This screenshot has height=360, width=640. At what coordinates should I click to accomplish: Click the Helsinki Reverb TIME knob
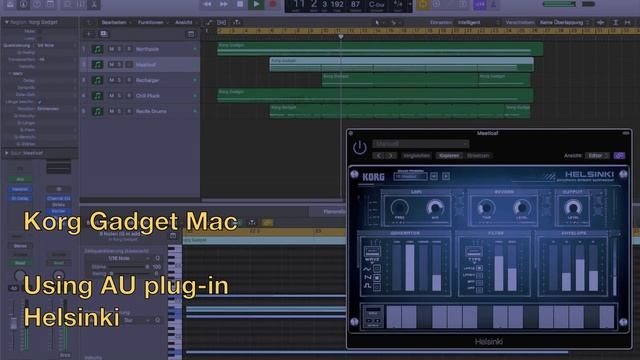486,208
